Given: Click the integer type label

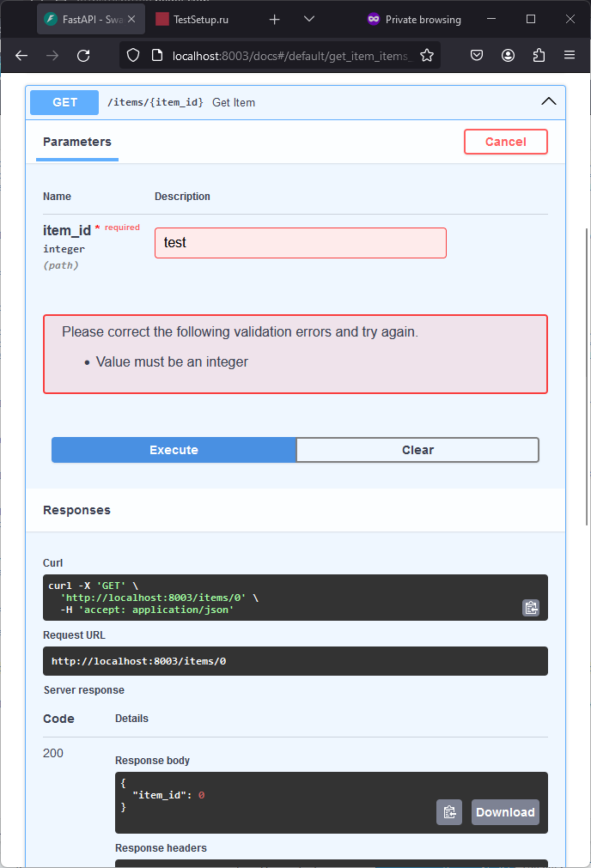Looking at the screenshot, I should point(64,249).
